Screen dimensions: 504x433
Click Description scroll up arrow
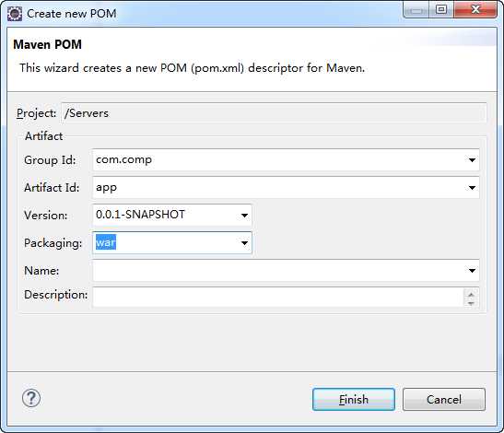pyautogui.click(x=471, y=294)
